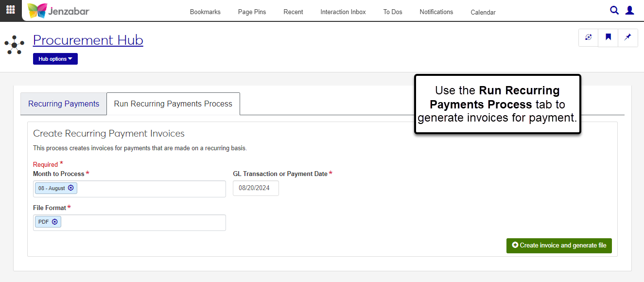Open the Notifications menu item
This screenshot has height=282, width=644.
click(x=436, y=12)
